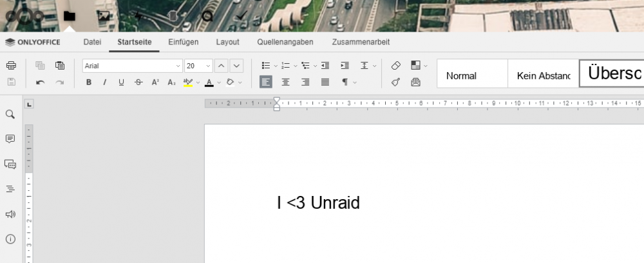Increase paragraph indent
The width and height of the screenshot is (644, 263).
pos(345,65)
